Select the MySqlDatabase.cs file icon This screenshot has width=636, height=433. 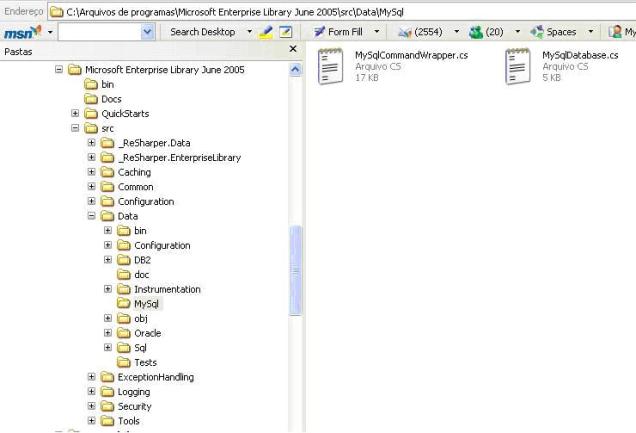[x=518, y=66]
